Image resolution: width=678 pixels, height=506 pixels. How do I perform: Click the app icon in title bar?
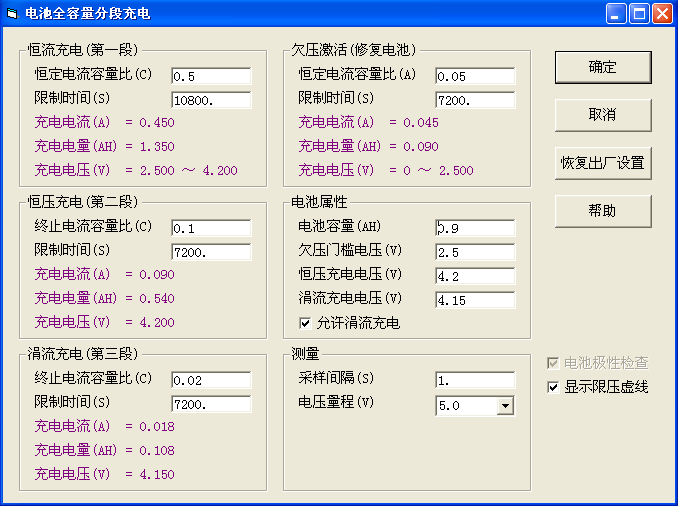(12, 13)
